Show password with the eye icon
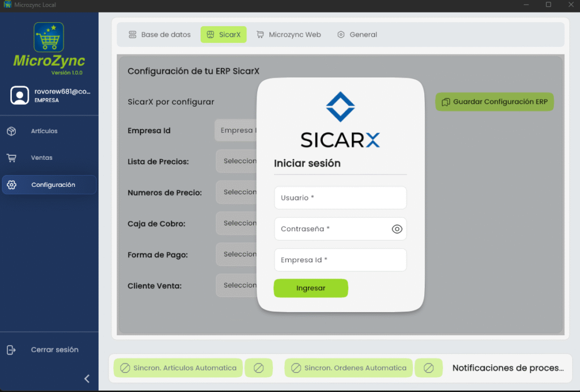Viewport: 580px width, 392px height. click(396, 229)
